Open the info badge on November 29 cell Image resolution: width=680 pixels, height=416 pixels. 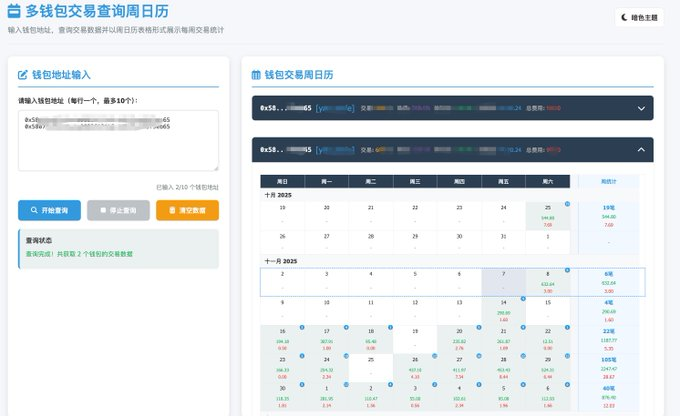tap(567, 356)
